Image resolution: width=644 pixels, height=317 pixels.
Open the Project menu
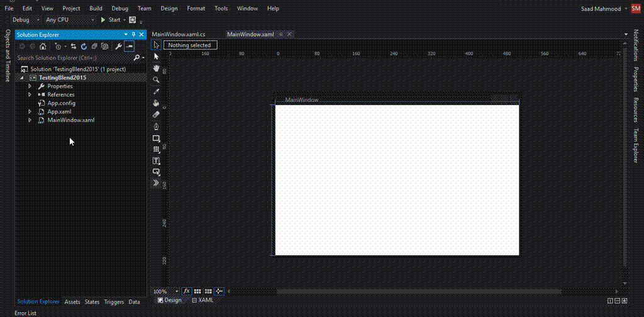[x=72, y=8]
